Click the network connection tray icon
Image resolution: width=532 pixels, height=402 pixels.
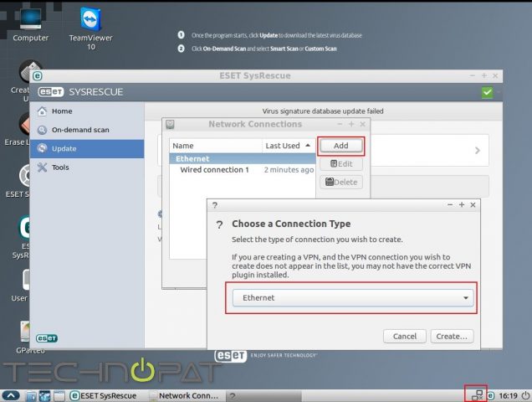[477, 395]
